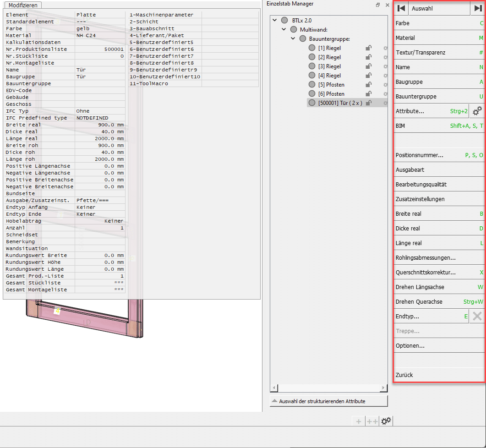Select Bearbeitungsqualität entry

pos(439,185)
